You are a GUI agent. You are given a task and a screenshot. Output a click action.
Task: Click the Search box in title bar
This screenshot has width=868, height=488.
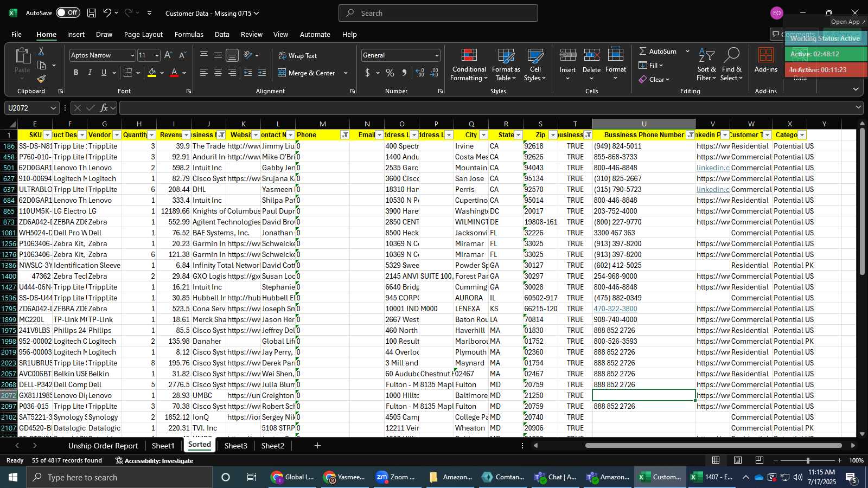[438, 13]
